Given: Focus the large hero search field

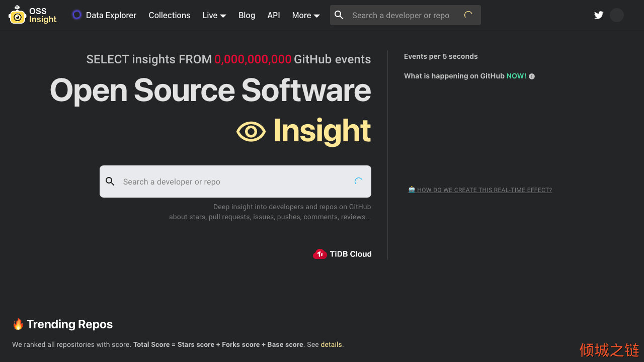Looking at the screenshot, I should tap(235, 182).
